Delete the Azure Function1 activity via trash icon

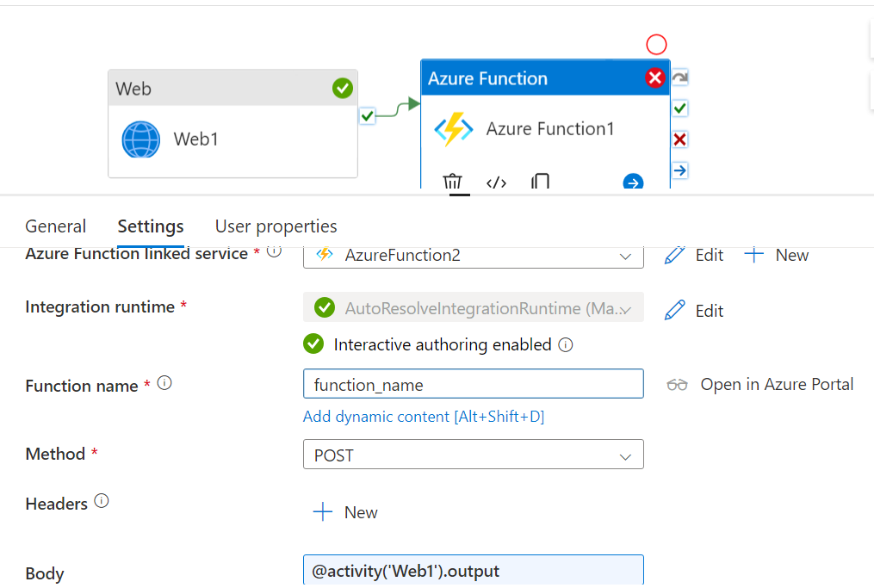click(x=453, y=182)
